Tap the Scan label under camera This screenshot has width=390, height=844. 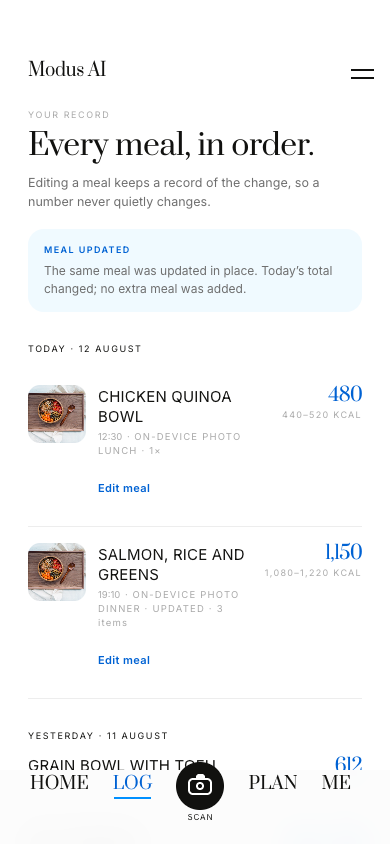pyautogui.click(x=200, y=817)
